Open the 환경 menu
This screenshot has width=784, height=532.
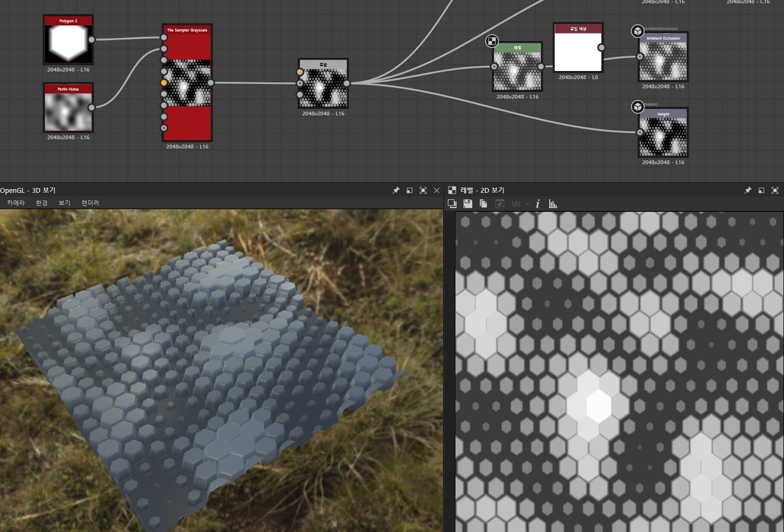coord(42,203)
